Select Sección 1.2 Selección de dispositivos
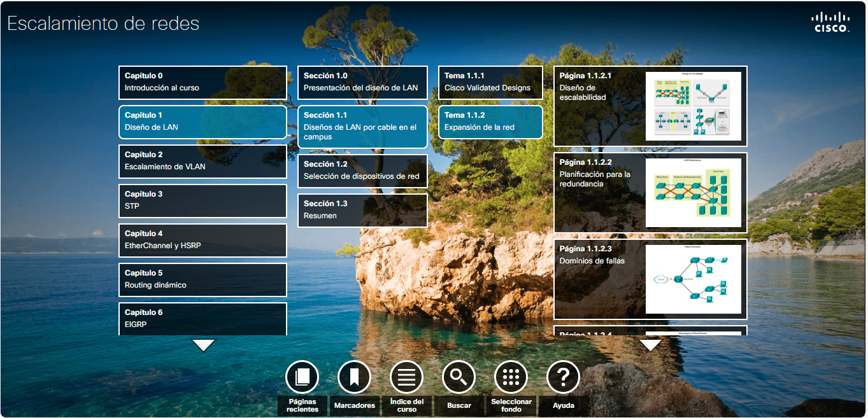868x418 pixels. click(x=362, y=171)
